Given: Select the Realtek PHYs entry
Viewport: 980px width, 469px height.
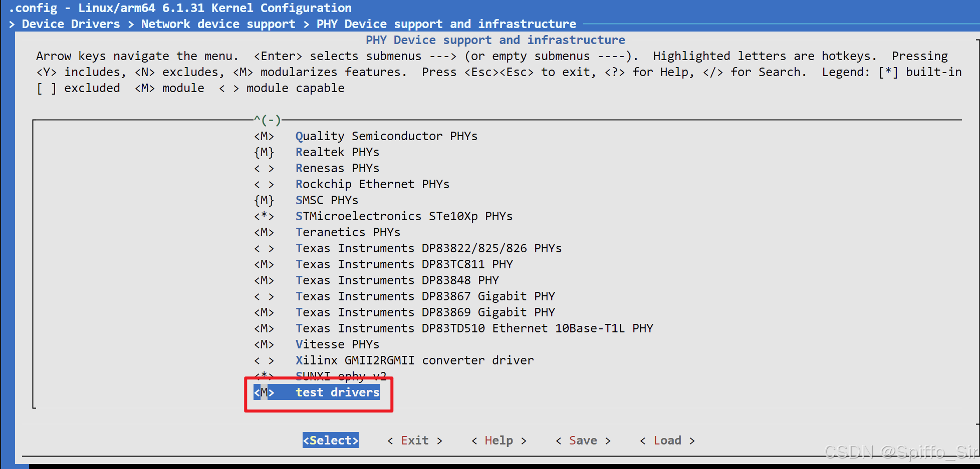Looking at the screenshot, I should pos(337,152).
